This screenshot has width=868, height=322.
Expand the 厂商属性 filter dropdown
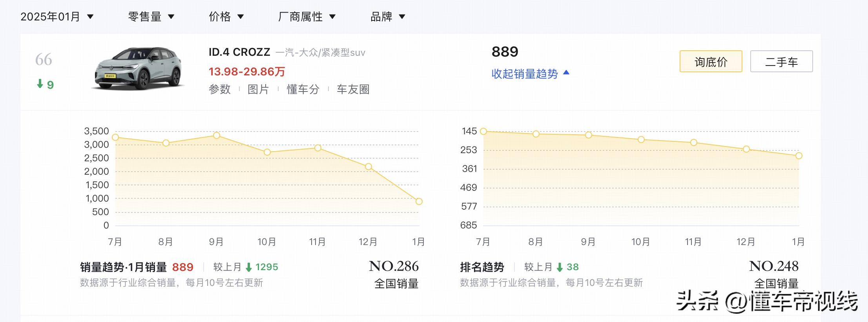pos(306,16)
